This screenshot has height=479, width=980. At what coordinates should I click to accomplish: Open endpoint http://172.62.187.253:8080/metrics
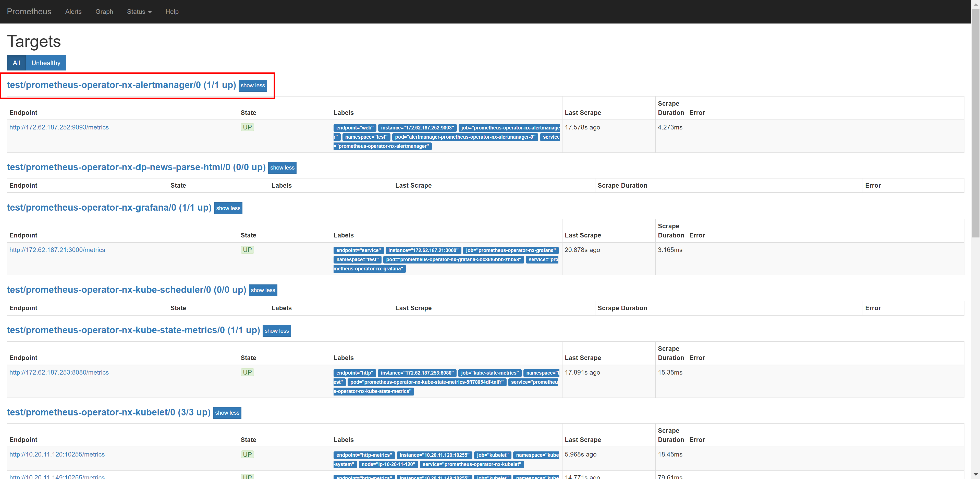[59, 372]
